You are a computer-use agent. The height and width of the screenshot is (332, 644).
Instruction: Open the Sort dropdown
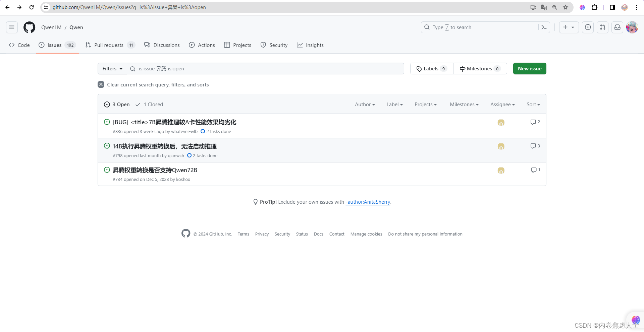[533, 105]
